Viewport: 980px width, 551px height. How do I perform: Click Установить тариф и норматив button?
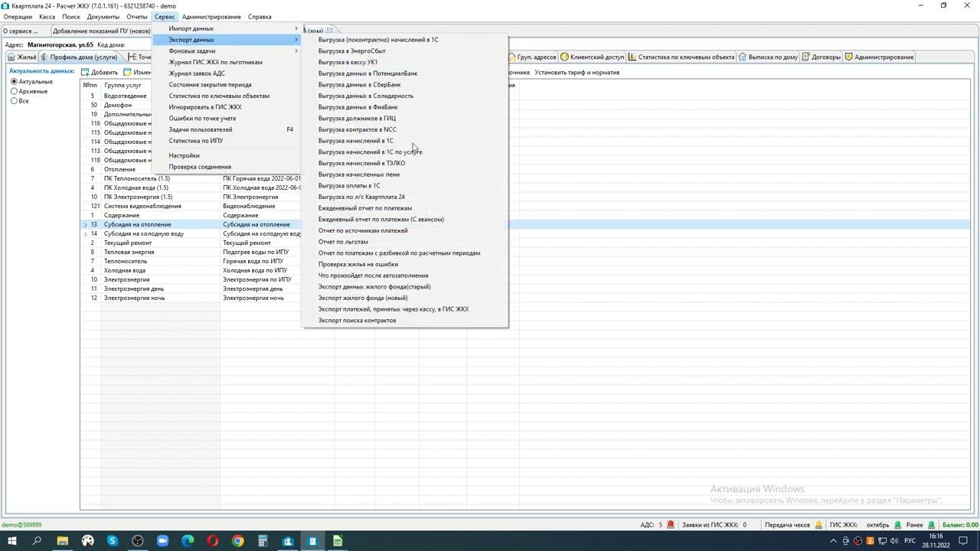click(x=577, y=73)
